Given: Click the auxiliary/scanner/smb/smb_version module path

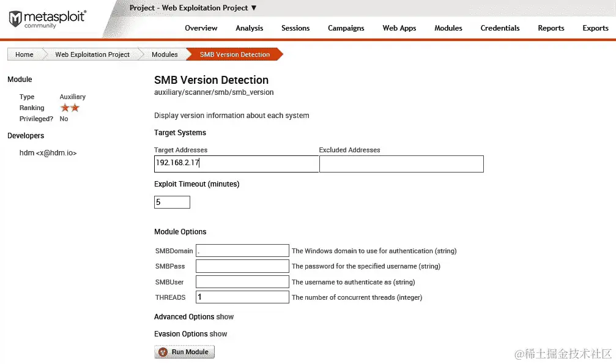Looking at the screenshot, I should tap(213, 92).
